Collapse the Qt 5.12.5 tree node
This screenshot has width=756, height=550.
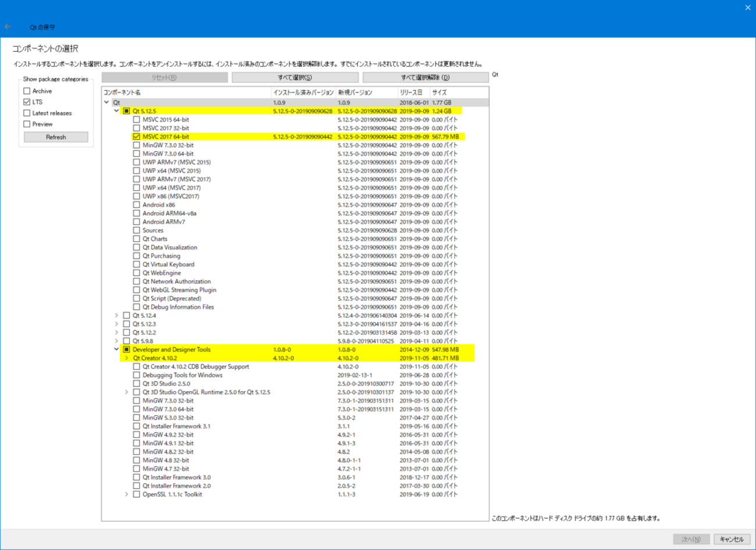click(x=116, y=111)
